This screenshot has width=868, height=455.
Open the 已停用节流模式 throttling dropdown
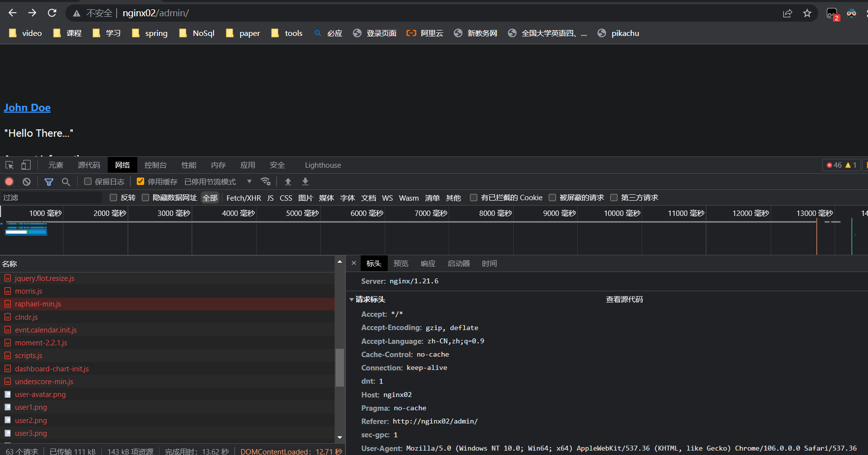coord(218,182)
